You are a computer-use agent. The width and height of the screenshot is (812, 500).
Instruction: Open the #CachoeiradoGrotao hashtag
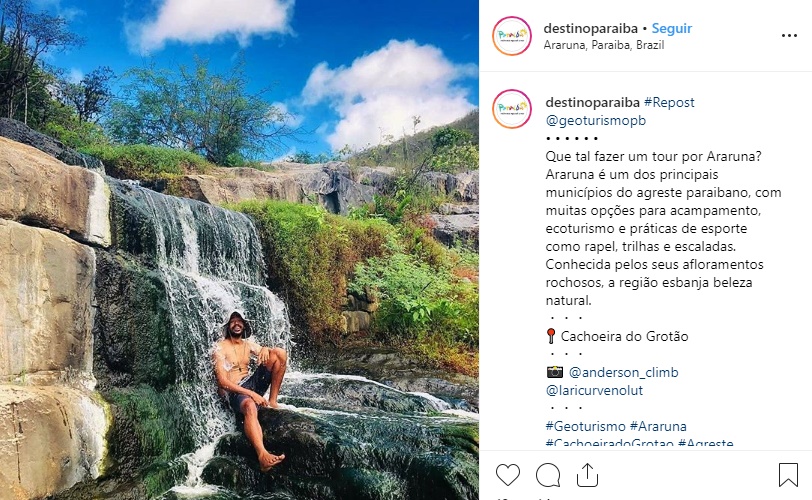(610, 443)
